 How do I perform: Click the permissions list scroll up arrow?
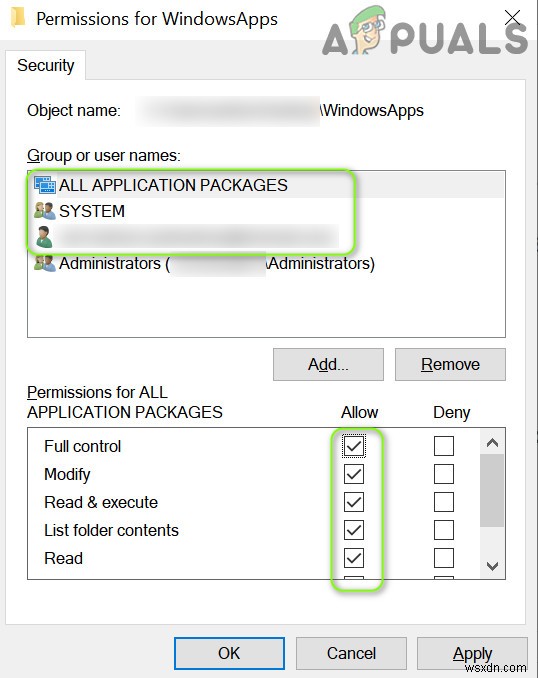(492, 442)
